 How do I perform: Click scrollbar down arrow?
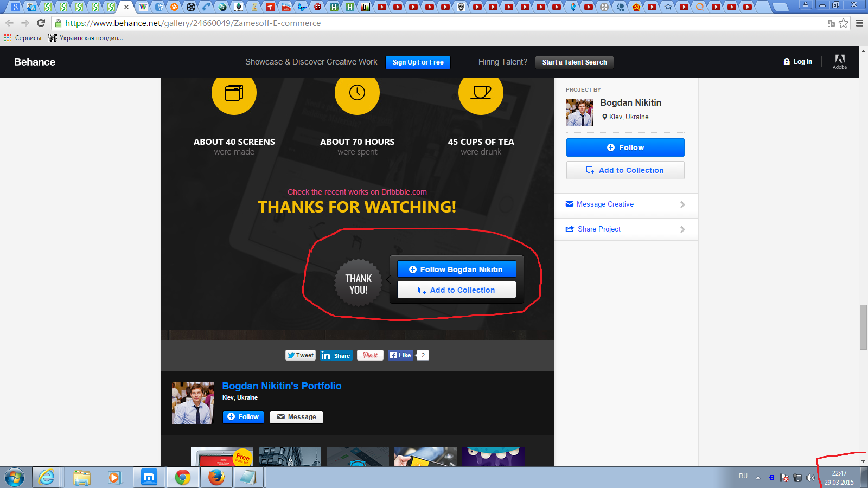click(863, 461)
